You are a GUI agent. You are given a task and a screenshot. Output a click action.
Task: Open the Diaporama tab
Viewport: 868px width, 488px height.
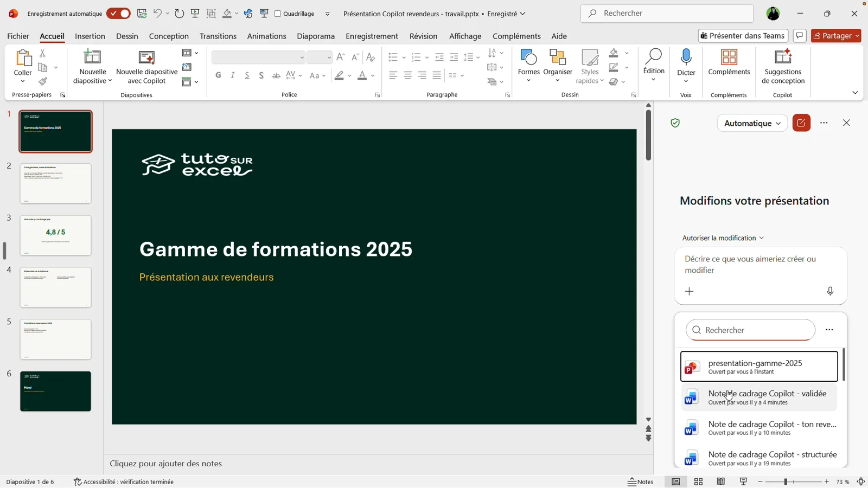[316, 36]
